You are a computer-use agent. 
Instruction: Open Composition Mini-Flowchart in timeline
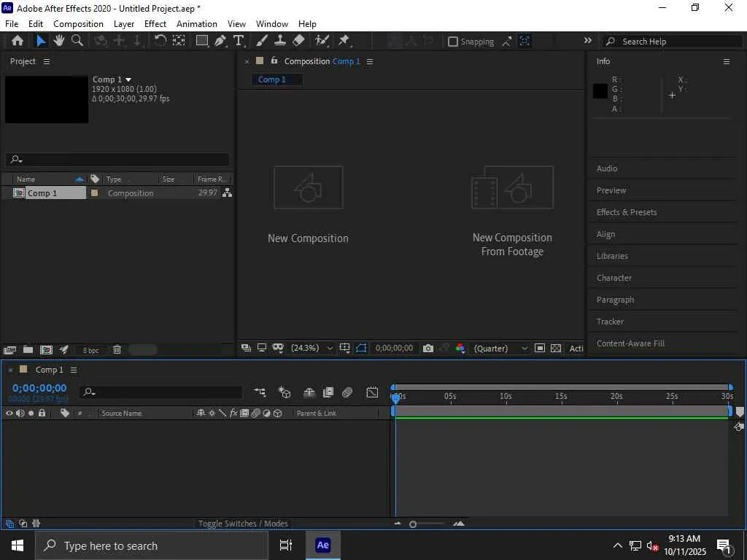(260, 392)
